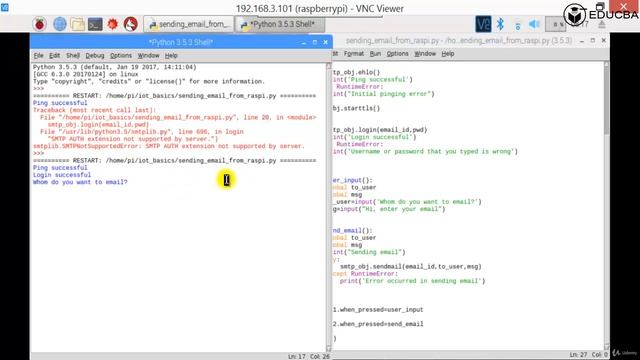
Task: Click the Python Shell vertical scrollbar
Action: click(x=329, y=207)
